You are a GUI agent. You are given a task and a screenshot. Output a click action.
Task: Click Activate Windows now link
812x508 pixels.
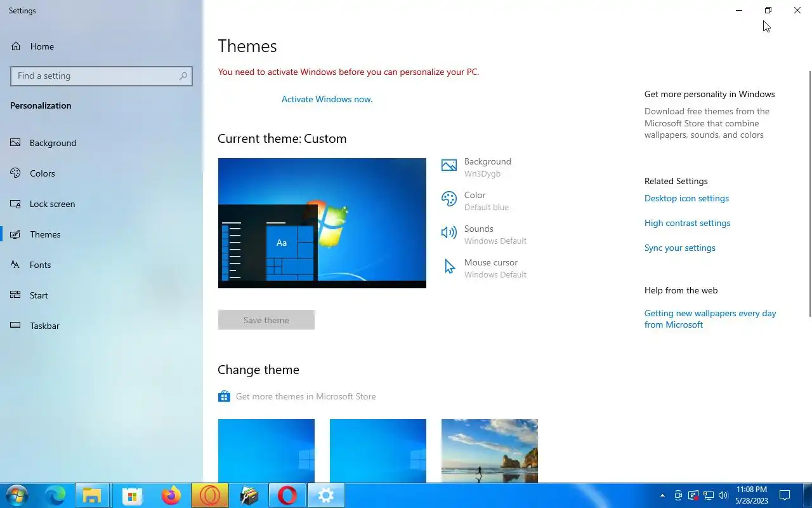tap(327, 99)
